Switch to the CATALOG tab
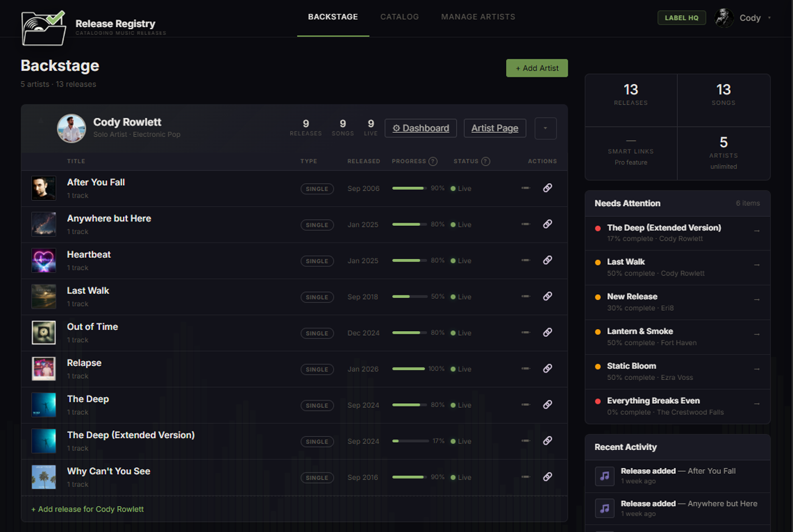The image size is (793, 532). (x=399, y=17)
